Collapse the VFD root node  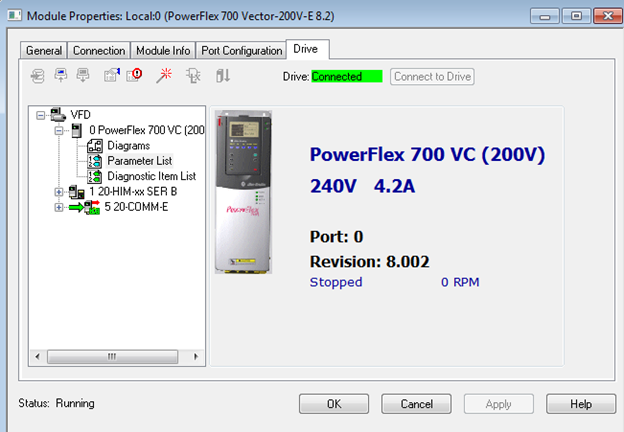(x=40, y=115)
